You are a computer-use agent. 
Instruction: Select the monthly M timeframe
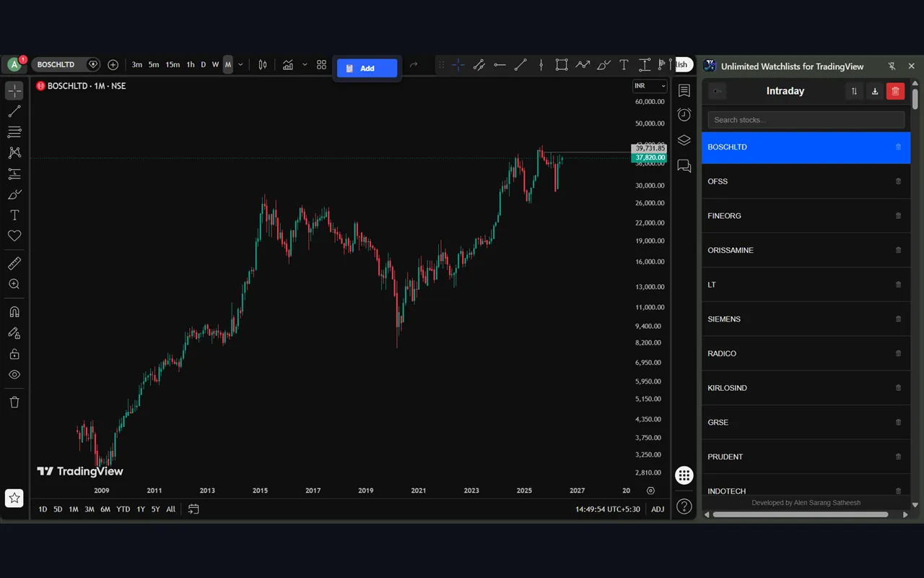(228, 64)
